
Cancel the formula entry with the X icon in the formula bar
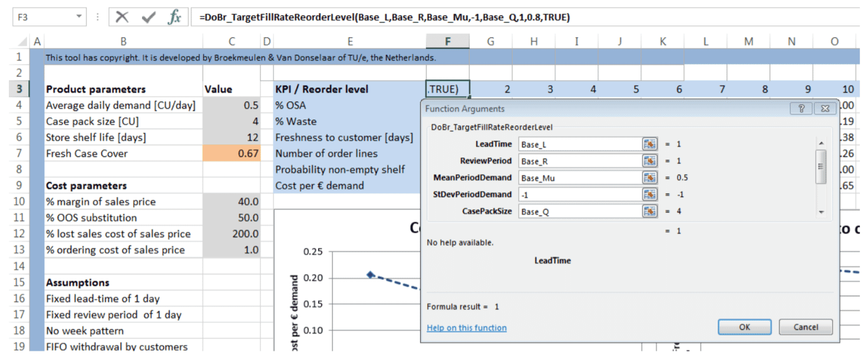pyautogui.click(x=122, y=17)
